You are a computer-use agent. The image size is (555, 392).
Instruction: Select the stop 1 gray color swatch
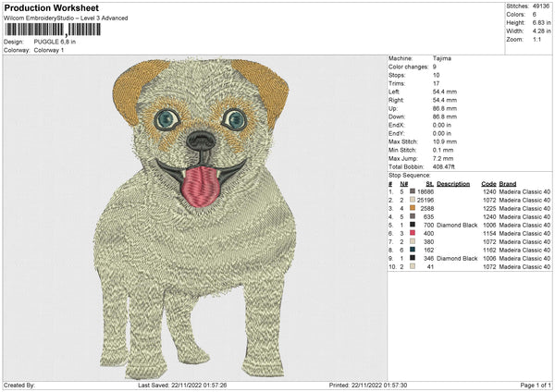pos(413,190)
